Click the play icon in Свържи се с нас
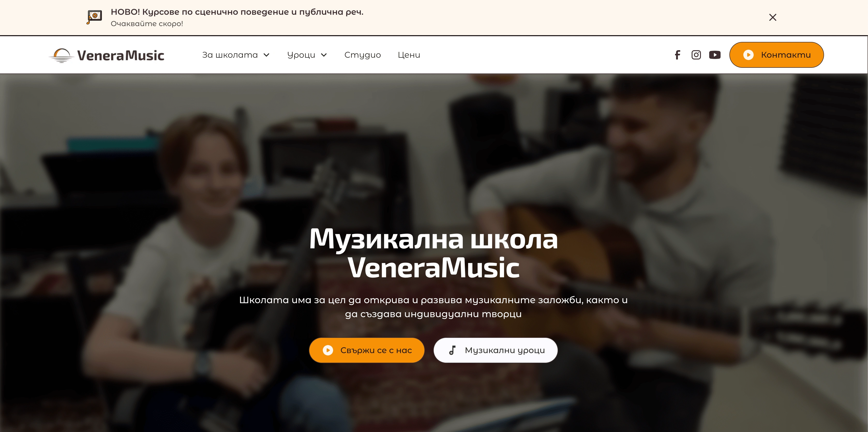 point(328,350)
